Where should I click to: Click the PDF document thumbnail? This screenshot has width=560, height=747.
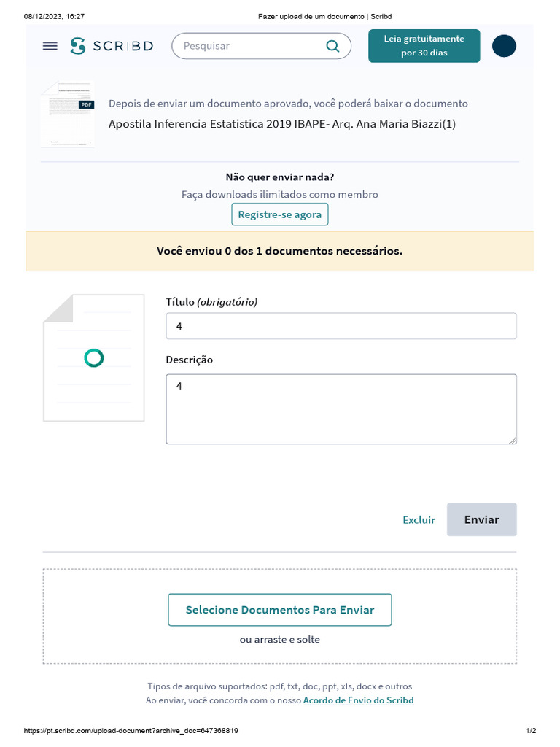point(68,115)
